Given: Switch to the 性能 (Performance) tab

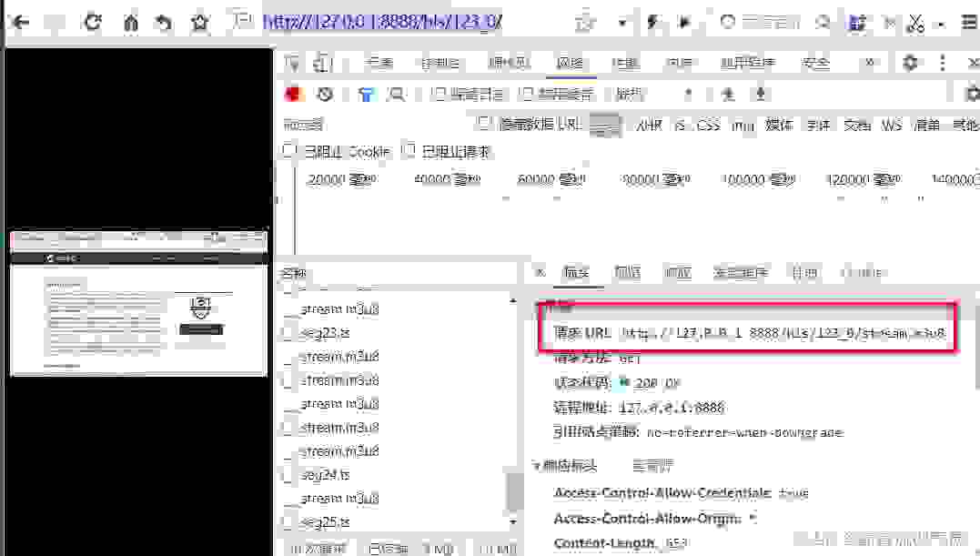Looking at the screenshot, I should pyautogui.click(x=625, y=63).
